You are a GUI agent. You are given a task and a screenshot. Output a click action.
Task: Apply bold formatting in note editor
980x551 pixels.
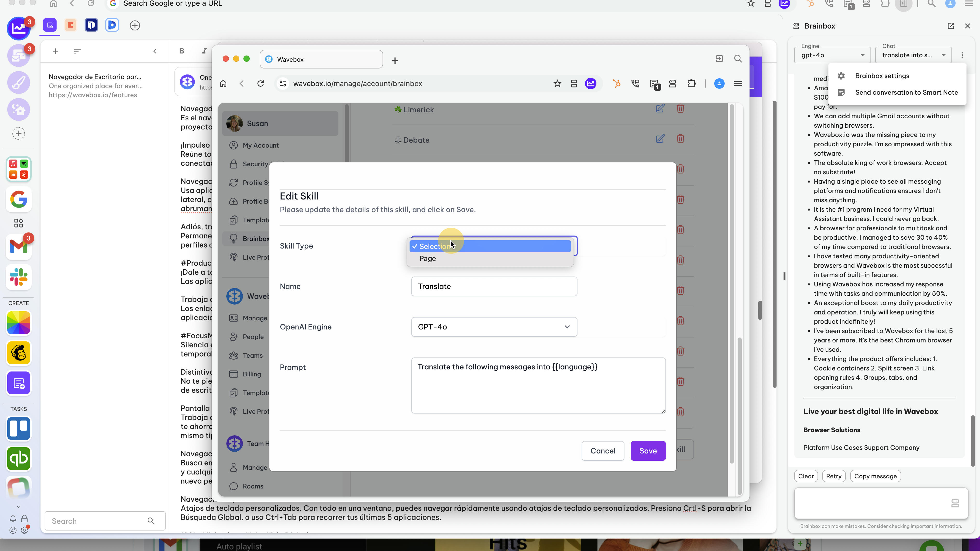(x=182, y=51)
